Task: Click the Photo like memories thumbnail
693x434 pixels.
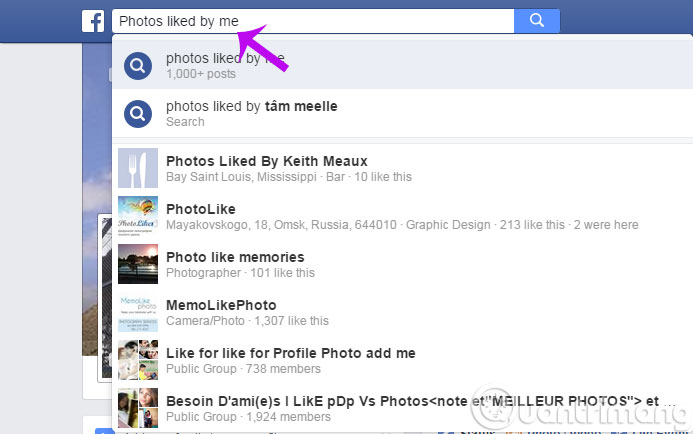Action: pos(137,264)
